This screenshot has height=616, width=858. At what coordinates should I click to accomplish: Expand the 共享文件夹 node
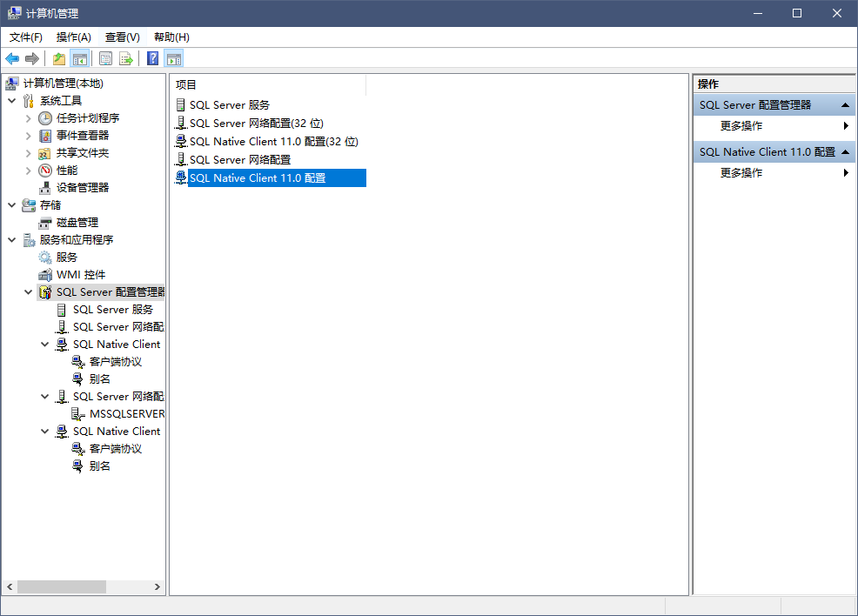[29, 153]
